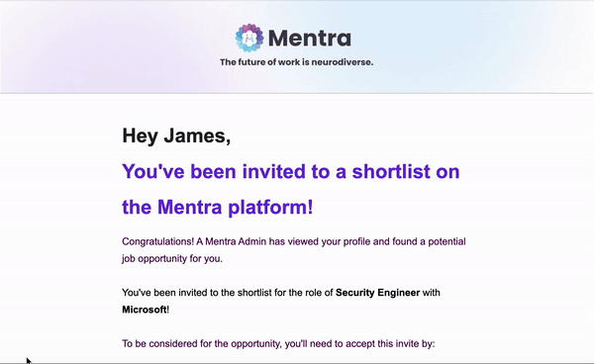Select the bold Security Engineer role
The image size is (594, 364).
point(378,293)
